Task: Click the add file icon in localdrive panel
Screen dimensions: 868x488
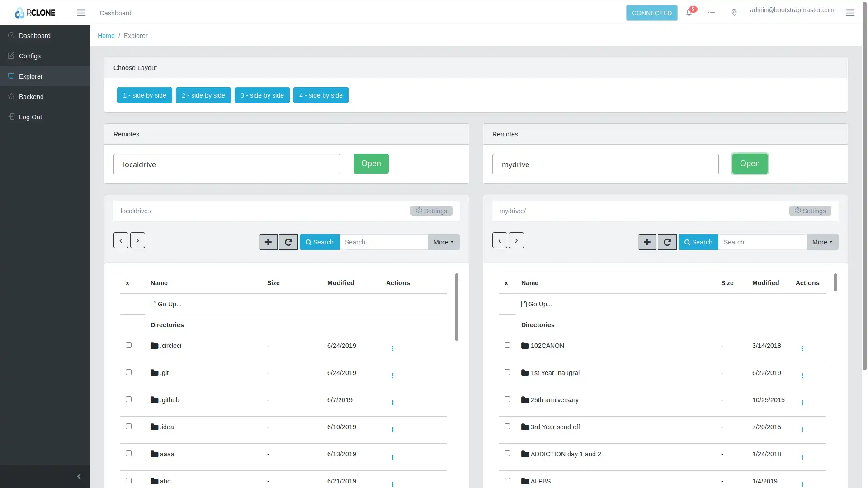Action: (x=268, y=241)
